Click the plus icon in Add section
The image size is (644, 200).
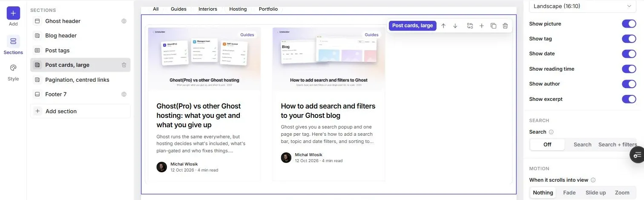tap(37, 111)
